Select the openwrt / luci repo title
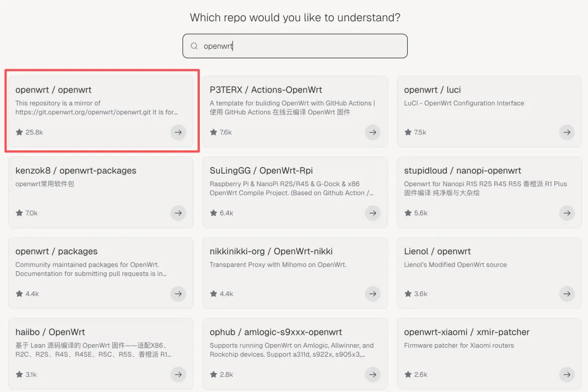This screenshot has height=392, width=588. (x=432, y=90)
